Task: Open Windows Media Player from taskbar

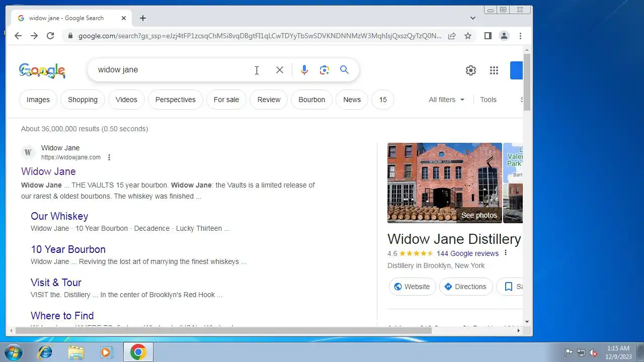Action: point(106,352)
